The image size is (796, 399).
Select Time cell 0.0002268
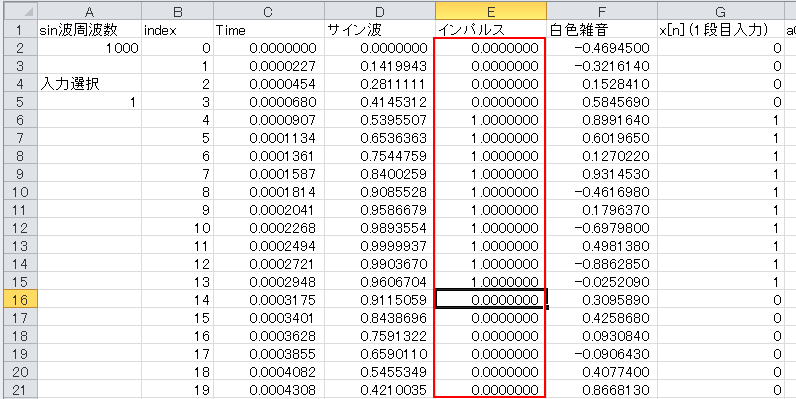(x=269, y=228)
